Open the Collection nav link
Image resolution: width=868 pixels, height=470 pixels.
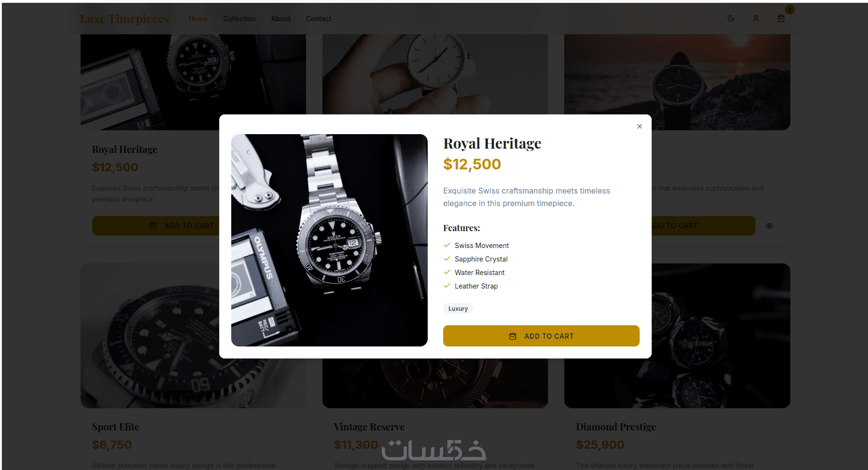click(239, 19)
